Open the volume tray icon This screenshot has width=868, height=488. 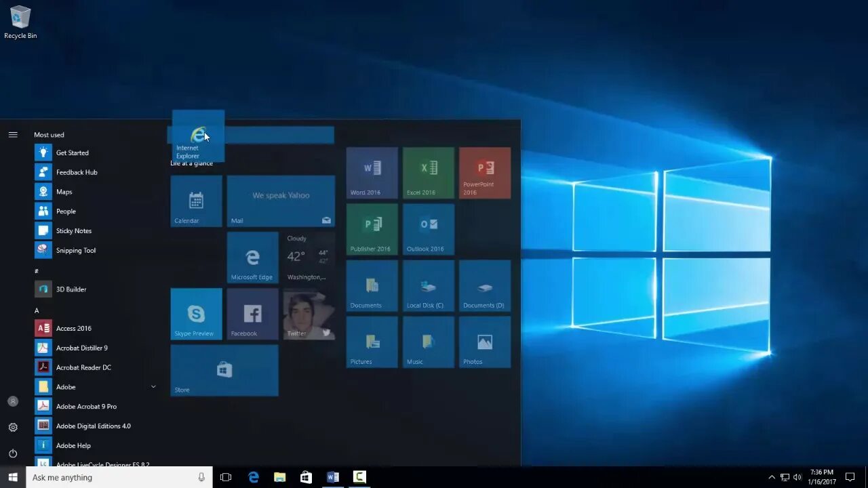797,477
